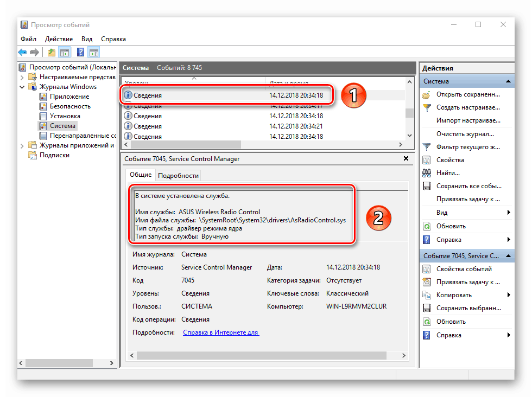This screenshot has width=532, height=397.
Task: Click the Открыть сохраненн... folder icon
Action: tap(427, 94)
